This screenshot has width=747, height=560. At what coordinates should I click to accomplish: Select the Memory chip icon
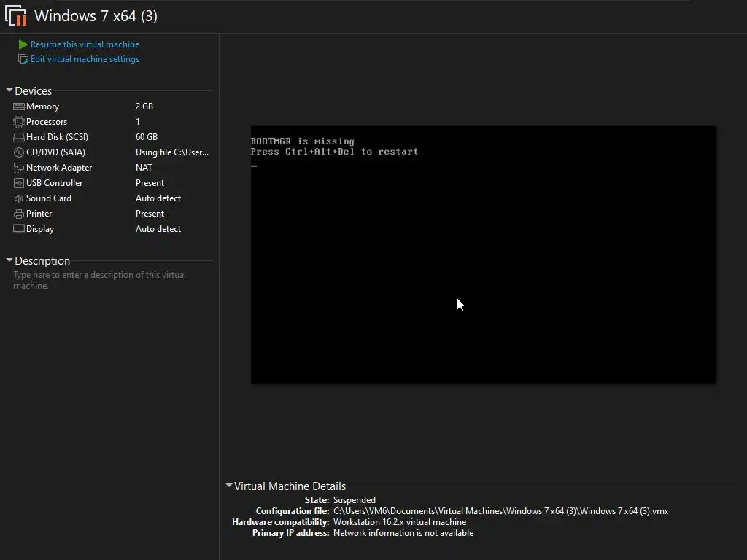(x=18, y=106)
